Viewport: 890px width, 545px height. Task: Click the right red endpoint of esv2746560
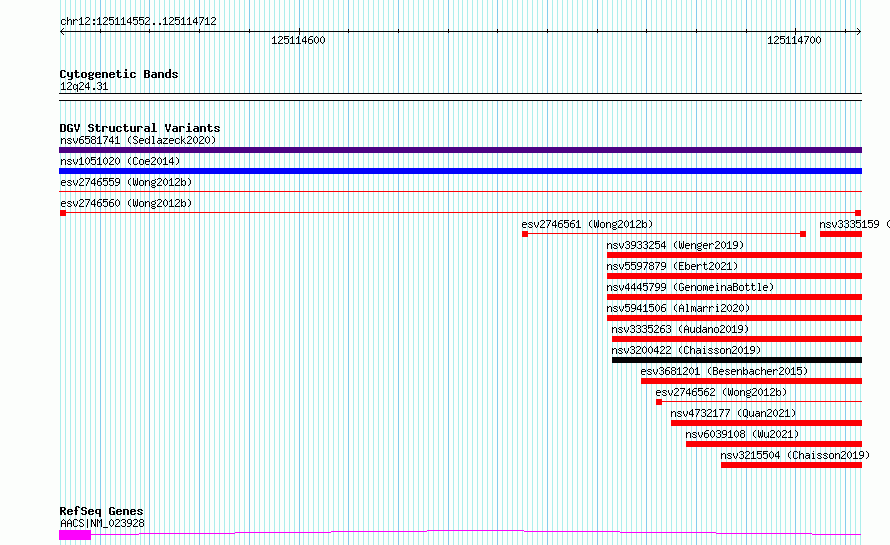(858, 213)
